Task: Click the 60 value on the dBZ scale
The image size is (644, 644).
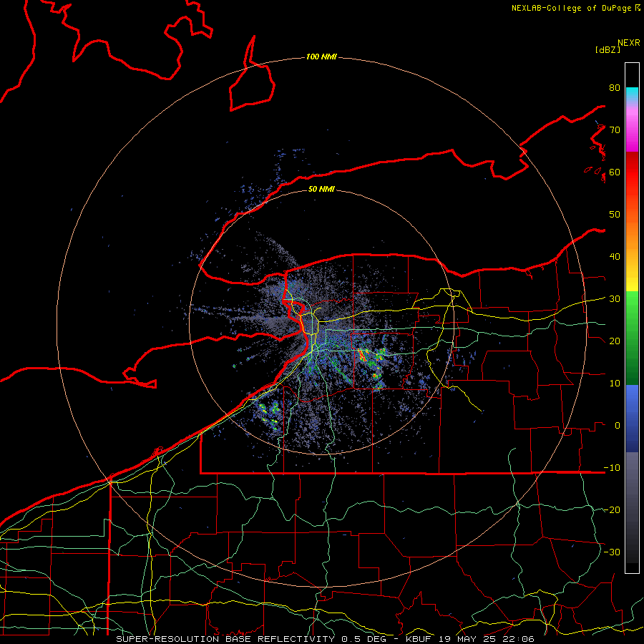Action: pyautogui.click(x=615, y=172)
